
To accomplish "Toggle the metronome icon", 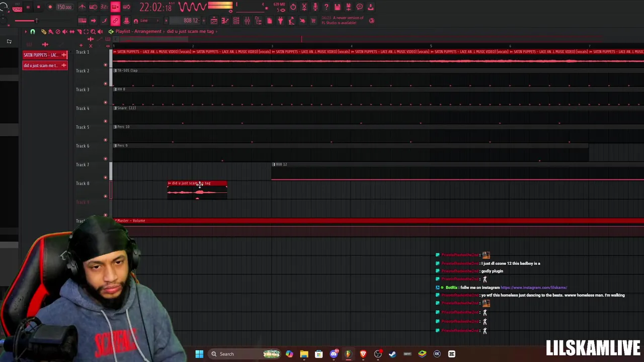I will coord(82,7).
